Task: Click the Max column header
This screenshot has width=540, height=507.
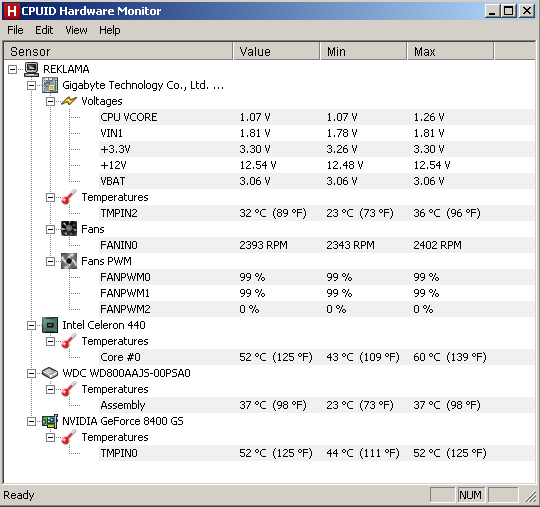Action: coord(450,52)
